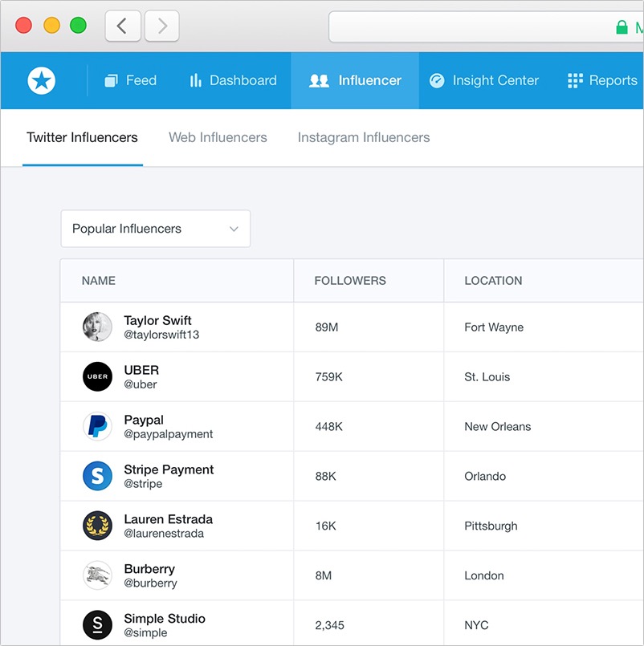Go forward with the browser forward arrow
Screen dimensions: 644x646
[x=162, y=26]
